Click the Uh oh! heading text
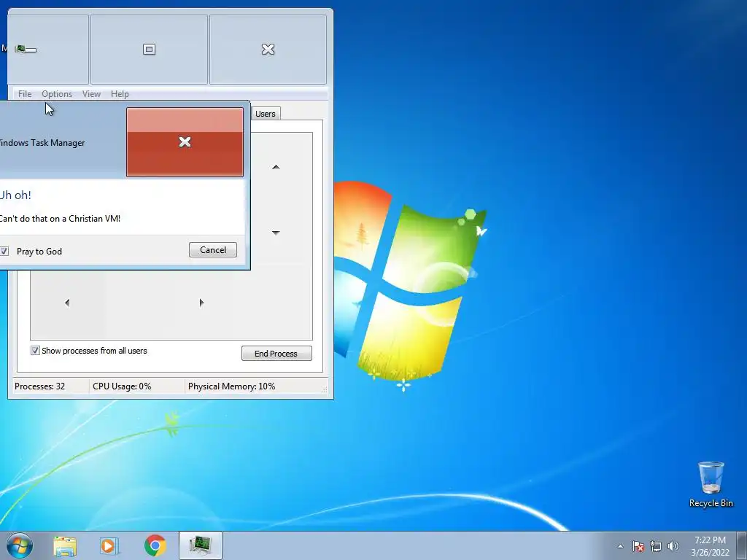This screenshot has height=560, width=747. point(15,195)
